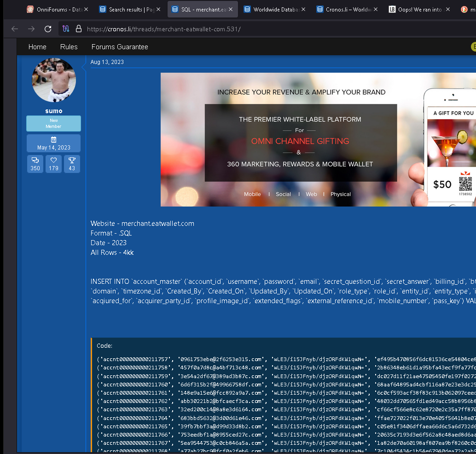This screenshot has height=454, width=476.
Task: Open the Home forum menu item
Action: (x=37, y=47)
